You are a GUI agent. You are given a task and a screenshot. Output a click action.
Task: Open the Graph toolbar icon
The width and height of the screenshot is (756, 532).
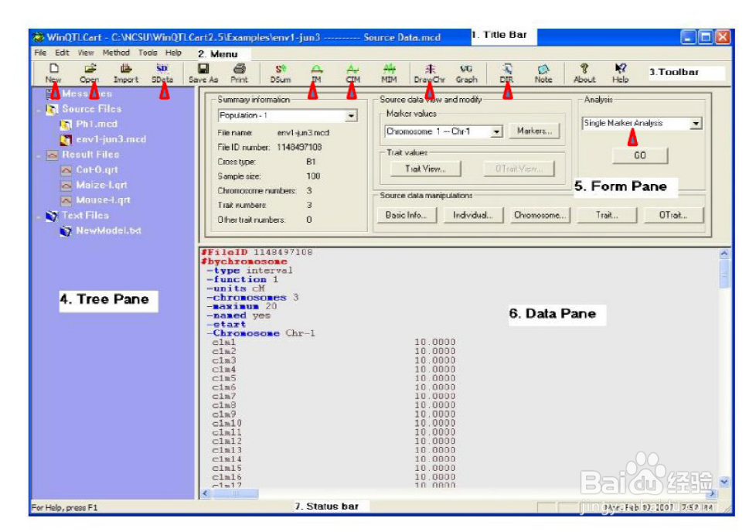point(466,73)
